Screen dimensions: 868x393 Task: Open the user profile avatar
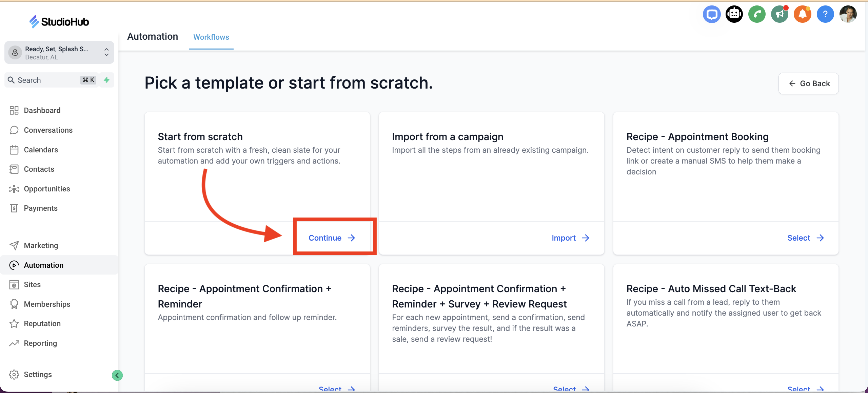click(848, 14)
